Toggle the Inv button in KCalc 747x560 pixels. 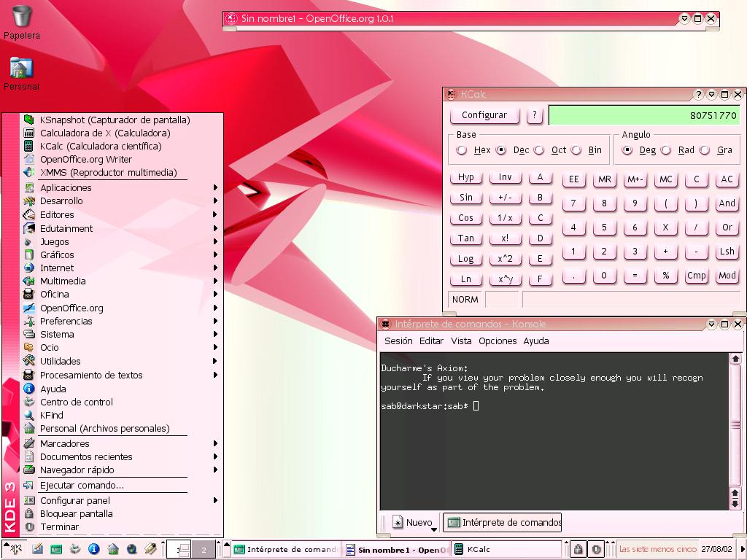tap(505, 178)
